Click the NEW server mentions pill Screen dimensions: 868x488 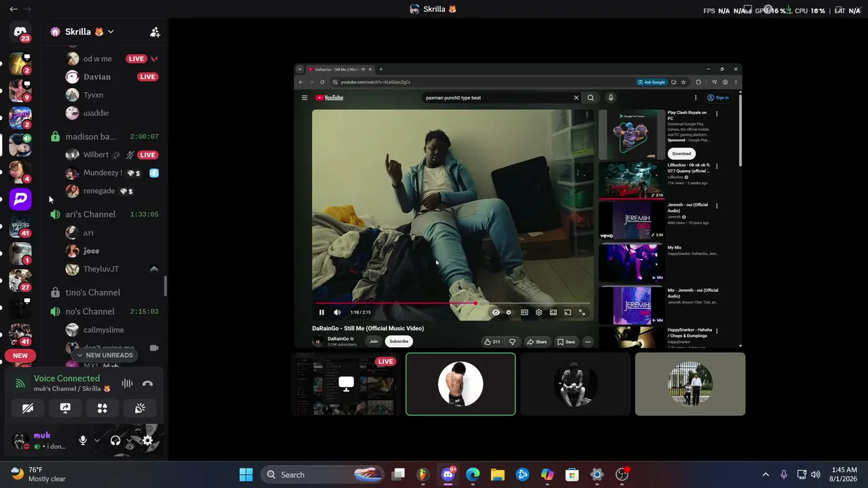click(x=20, y=356)
